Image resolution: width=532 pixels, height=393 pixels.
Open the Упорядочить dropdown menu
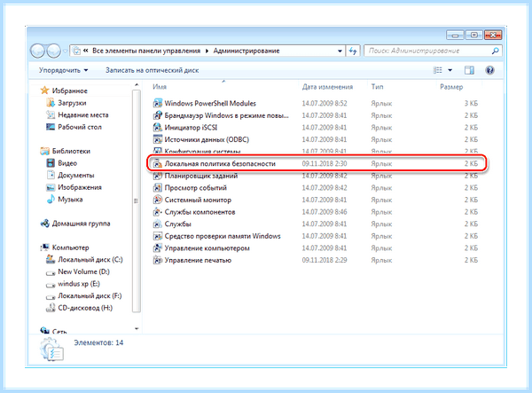coord(64,70)
